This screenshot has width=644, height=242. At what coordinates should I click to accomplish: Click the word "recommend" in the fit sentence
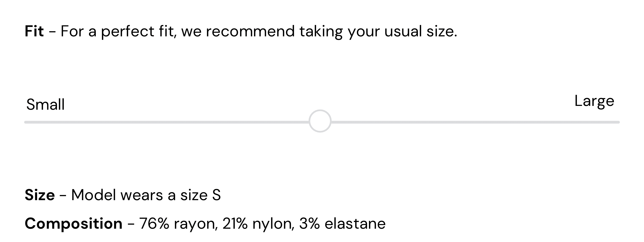point(250,31)
